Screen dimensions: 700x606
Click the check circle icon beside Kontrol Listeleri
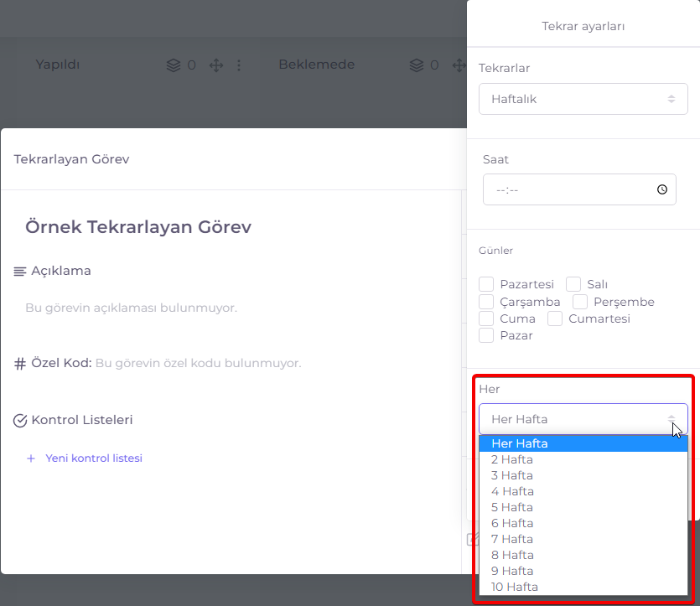pyautogui.click(x=20, y=421)
